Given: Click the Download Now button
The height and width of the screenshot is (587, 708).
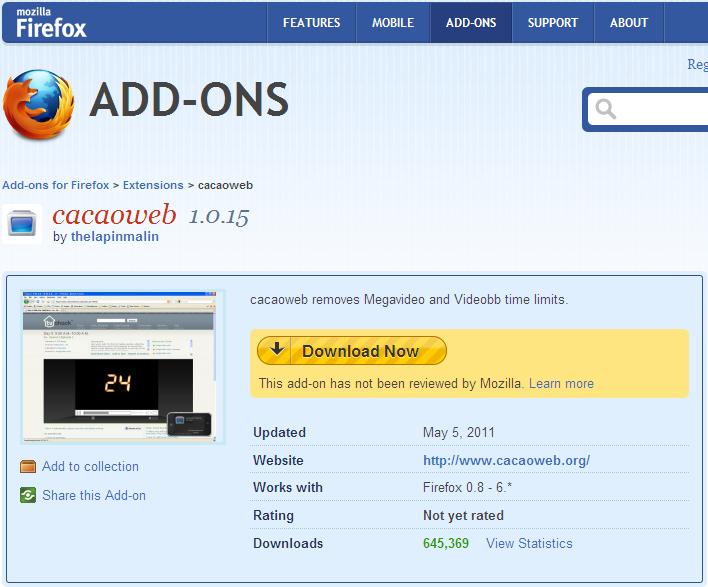Looking at the screenshot, I should [x=352, y=350].
